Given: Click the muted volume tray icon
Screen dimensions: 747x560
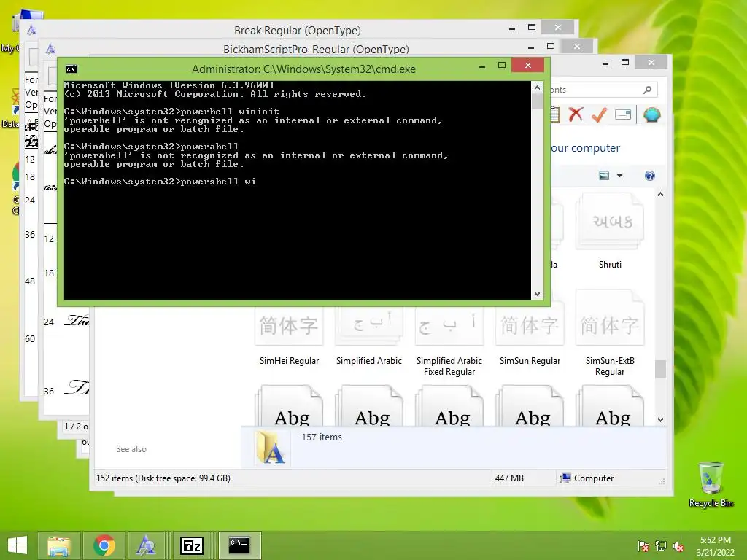Looking at the screenshot, I should (678, 546).
